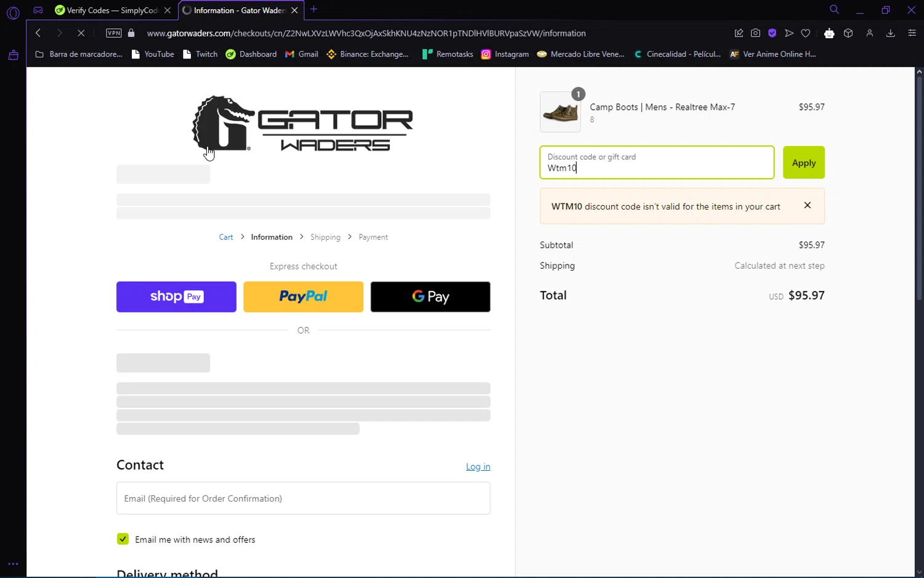Open Barra de marcadores bookmark folder
924x578 pixels.
tap(78, 54)
